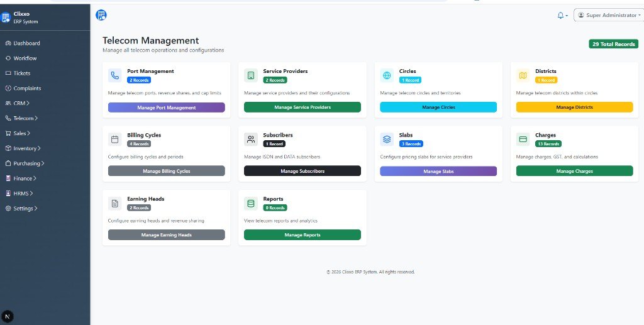Click the Manage Port Management button
Screen dimensions: 644x325
click(x=166, y=107)
